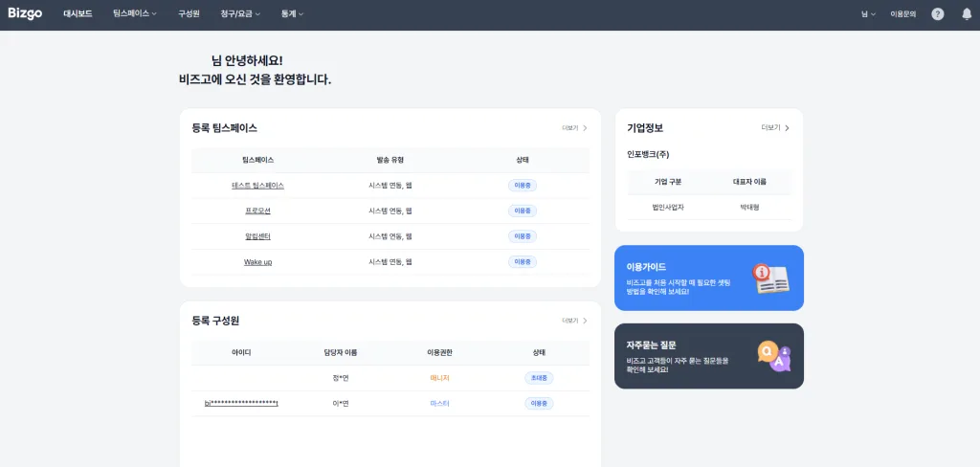This screenshot has width=980, height=467.
Task: Click the 초대중 status badge
Action: coord(538,378)
